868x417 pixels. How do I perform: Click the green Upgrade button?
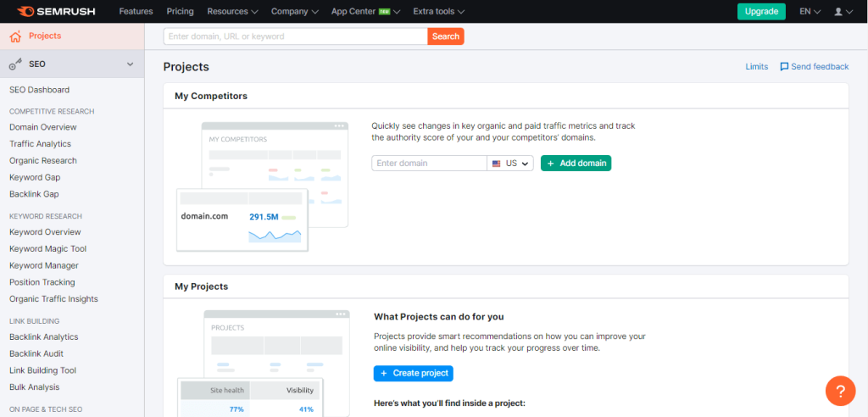[761, 11]
